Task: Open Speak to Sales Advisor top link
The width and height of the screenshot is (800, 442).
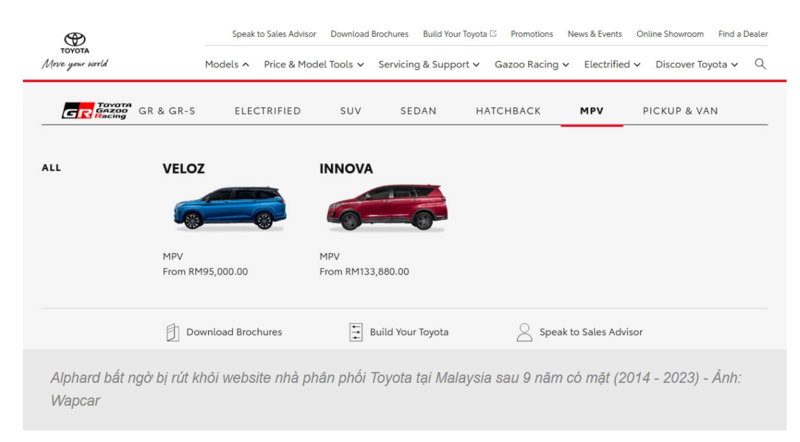Action: (274, 34)
